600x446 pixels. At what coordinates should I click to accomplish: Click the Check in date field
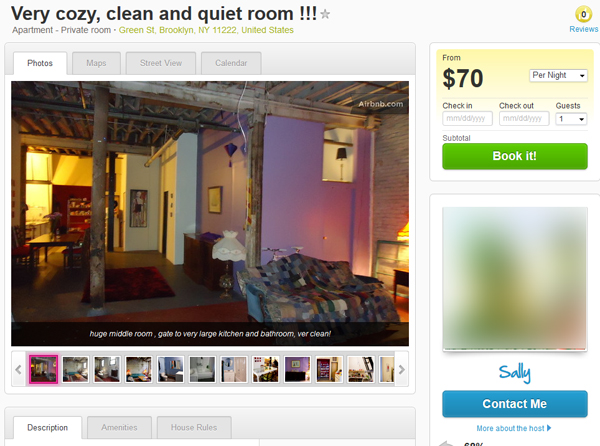(x=467, y=119)
